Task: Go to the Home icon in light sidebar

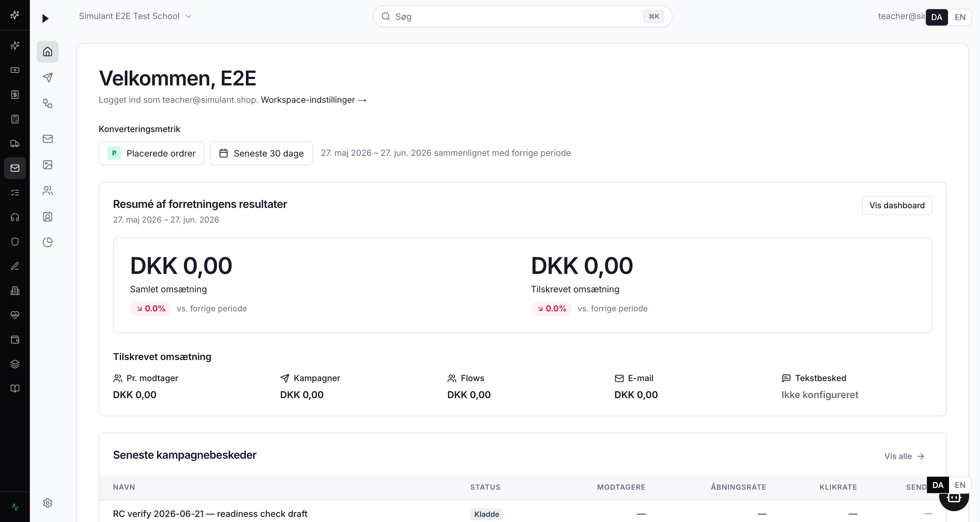Action: tap(48, 51)
